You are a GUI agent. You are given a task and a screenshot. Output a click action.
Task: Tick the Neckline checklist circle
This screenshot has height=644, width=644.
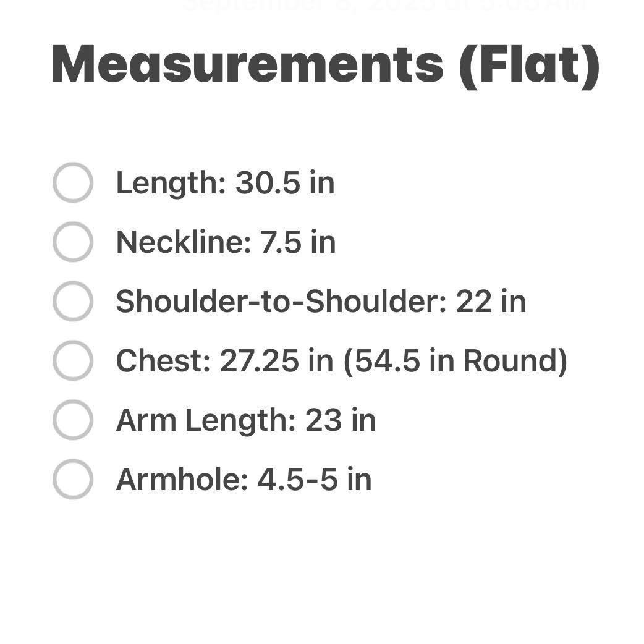click(x=72, y=242)
